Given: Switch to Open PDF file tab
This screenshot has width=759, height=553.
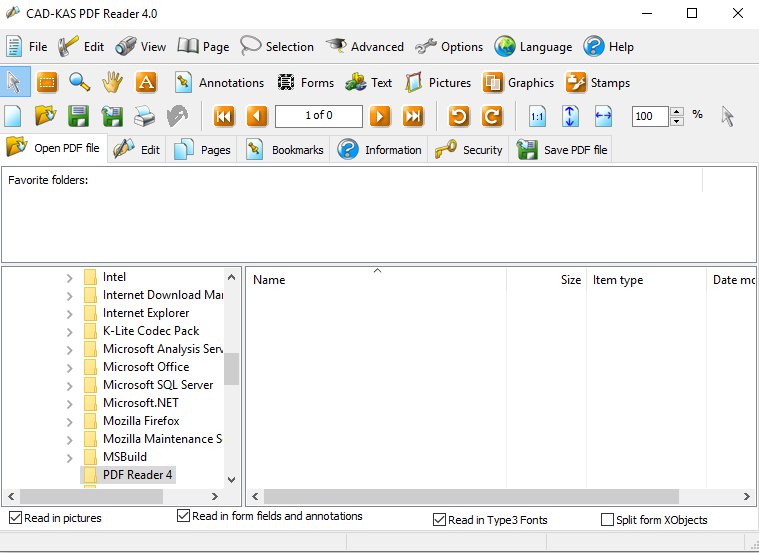Looking at the screenshot, I should (x=53, y=148).
